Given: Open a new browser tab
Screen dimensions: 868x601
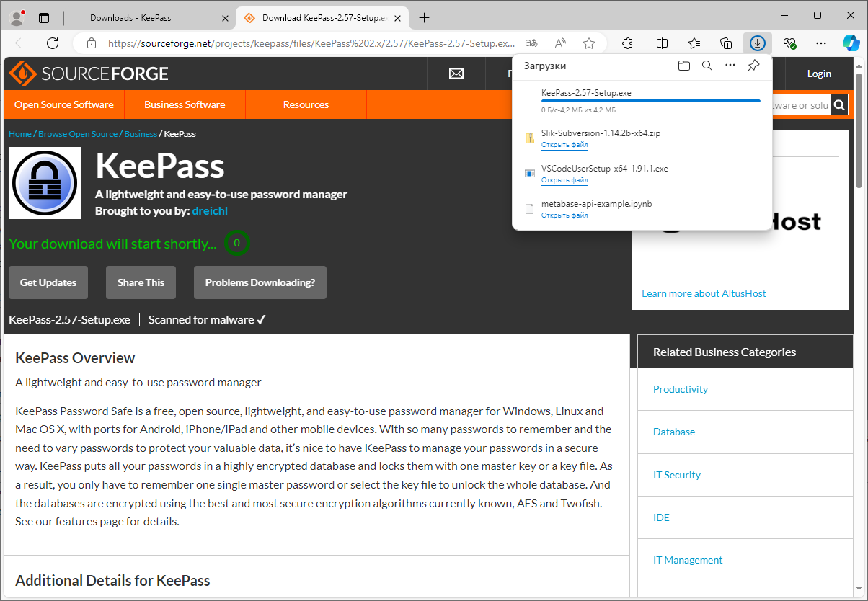Looking at the screenshot, I should coord(425,17).
